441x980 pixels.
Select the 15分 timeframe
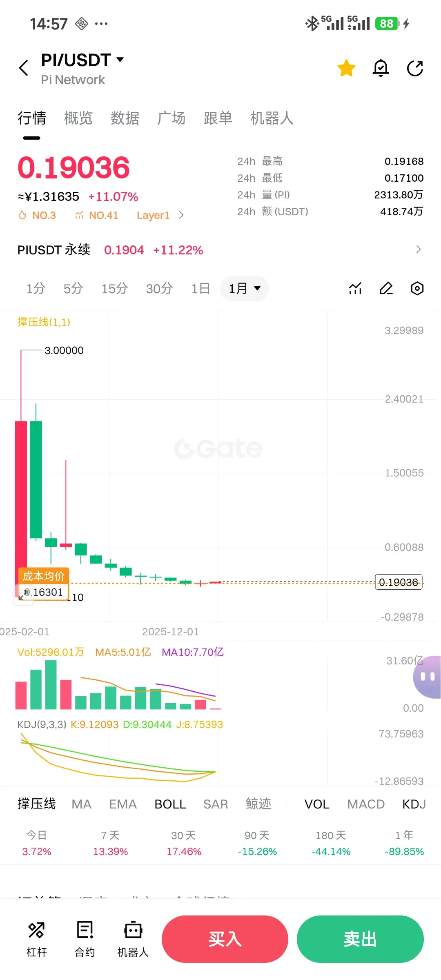[115, 289]
